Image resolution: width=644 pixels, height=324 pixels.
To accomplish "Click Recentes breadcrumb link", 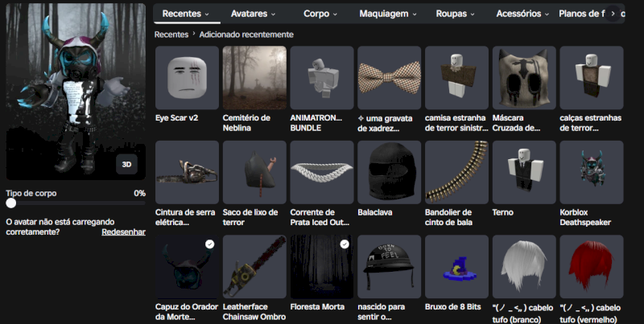I will tap(171, 35).
